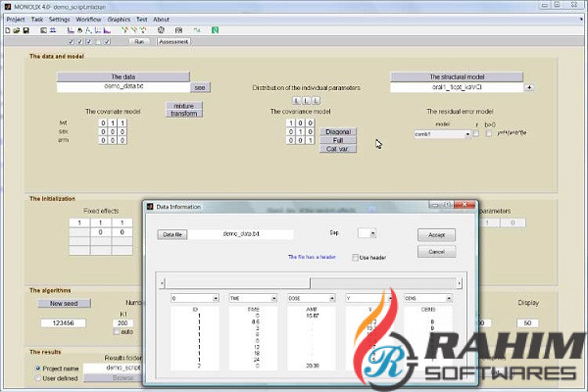Click the column scrollbar right arrow
This screenshot has height=392, width=588.
click(459, 283)
